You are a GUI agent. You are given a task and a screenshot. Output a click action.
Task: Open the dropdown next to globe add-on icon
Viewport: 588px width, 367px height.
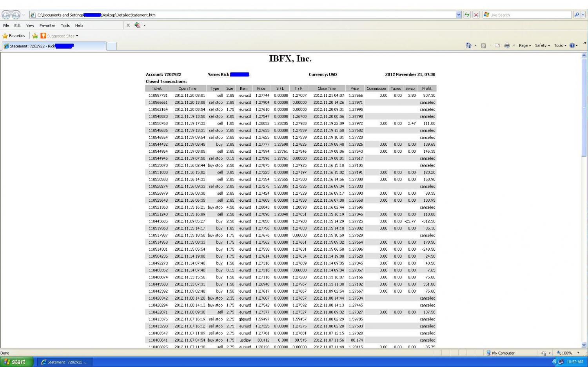[x=145, y=25]
